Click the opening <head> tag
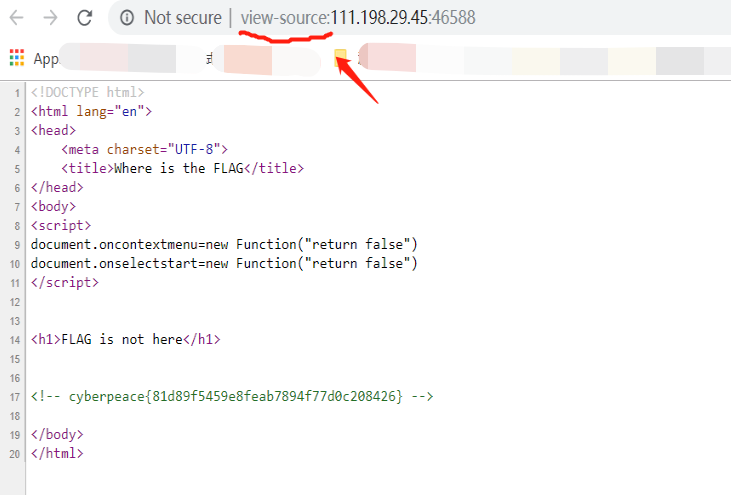Viewport: 731px width, 495px height. (54, 131)
